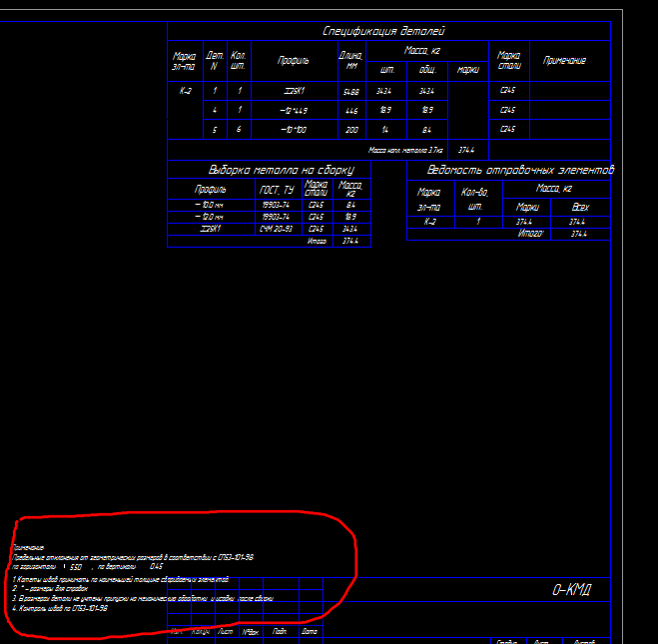Click 'Итого' in Выборка металла table
Viewport: 658px width, 644px height.
coord(317,242)
